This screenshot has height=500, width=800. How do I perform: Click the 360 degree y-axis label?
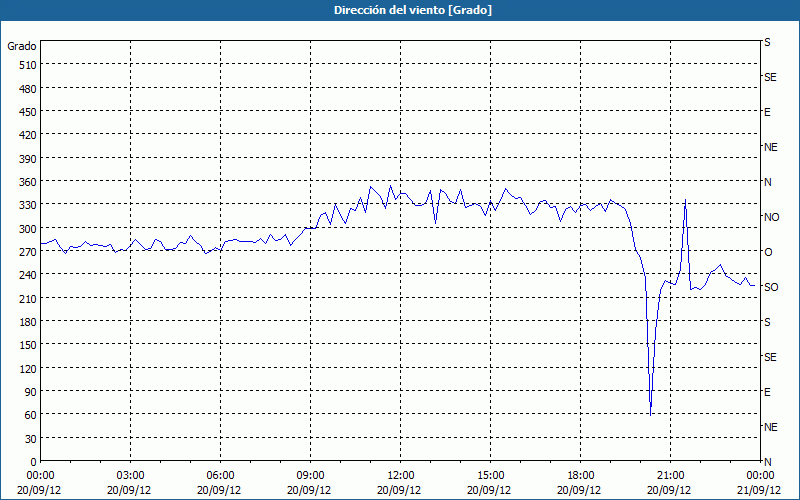(28, 182)
